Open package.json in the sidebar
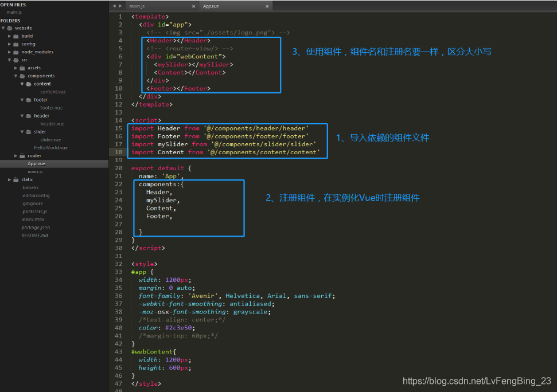Screen dimensions: 557x392 36,228
